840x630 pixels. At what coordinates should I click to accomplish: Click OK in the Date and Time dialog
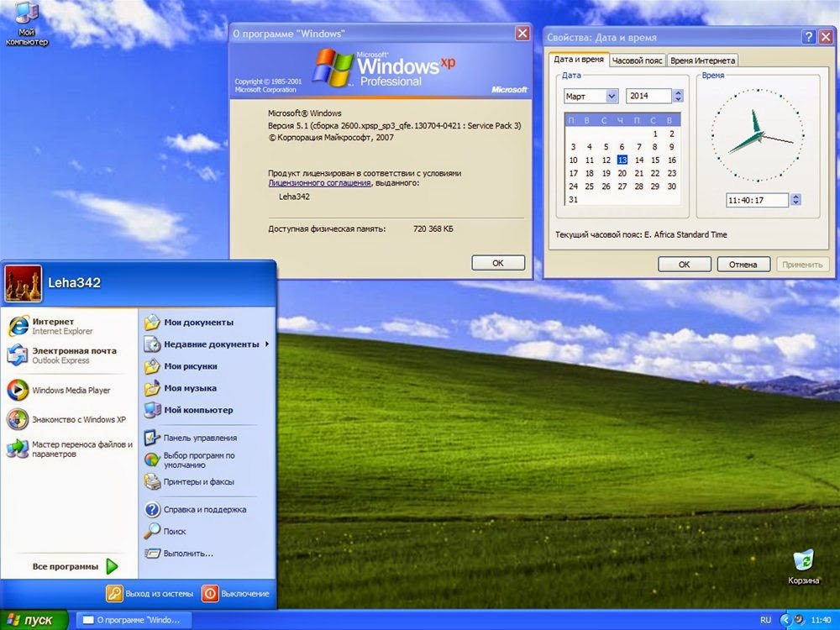(684, 265)
